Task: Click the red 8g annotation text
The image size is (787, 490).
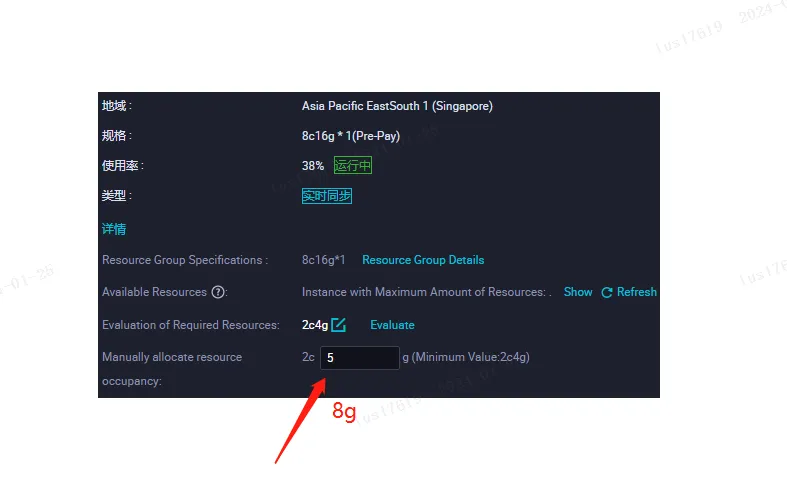Action: click(x=344, y=411)
